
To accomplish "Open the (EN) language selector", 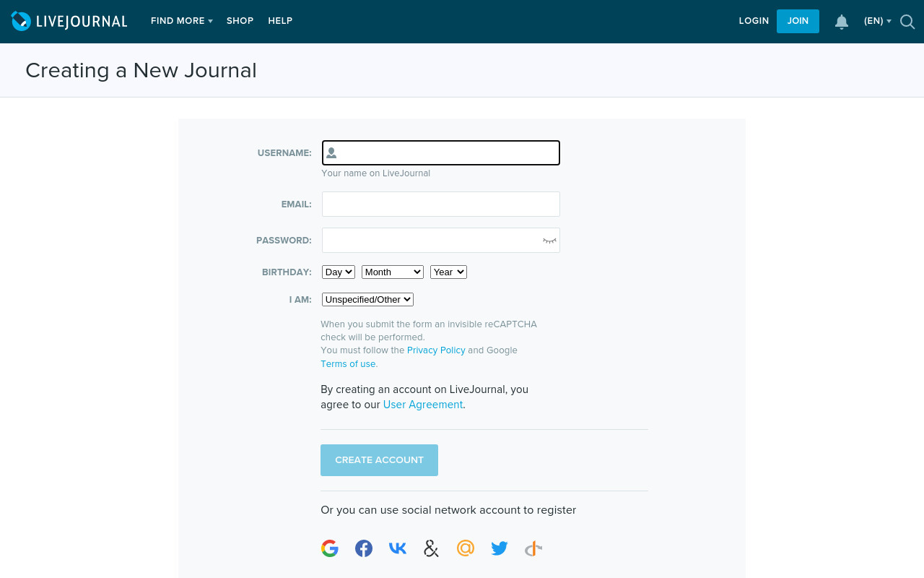I will [x=877, y=21].
